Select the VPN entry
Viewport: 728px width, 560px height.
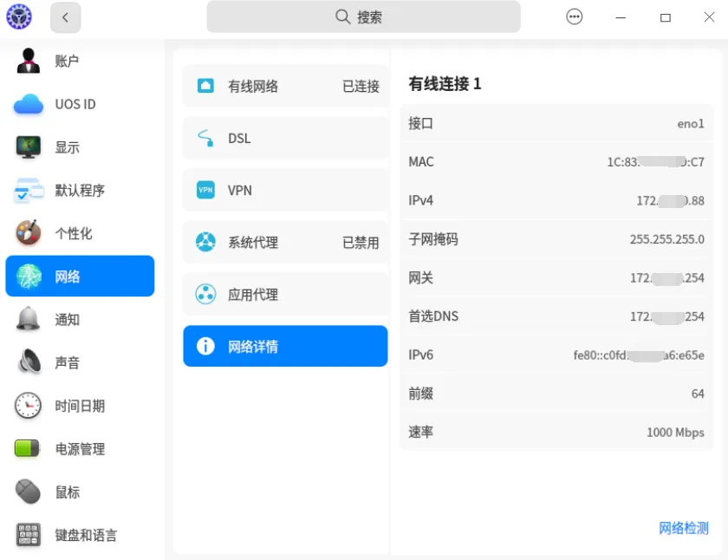point(285,190)
